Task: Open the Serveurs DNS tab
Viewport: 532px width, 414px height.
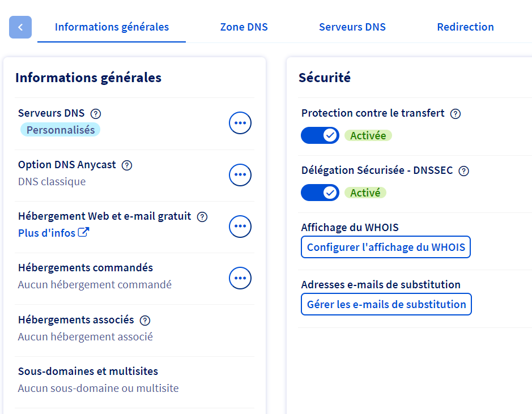Action: (352, 27)
